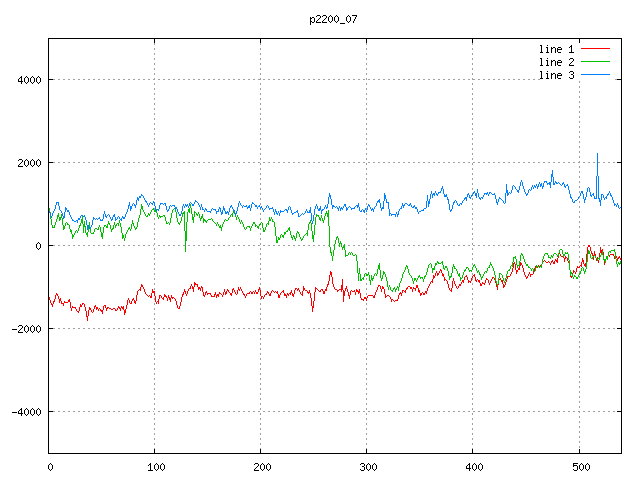
Task: Click the -2000 y-axis tick label
Action: click(x=24, y=329)
